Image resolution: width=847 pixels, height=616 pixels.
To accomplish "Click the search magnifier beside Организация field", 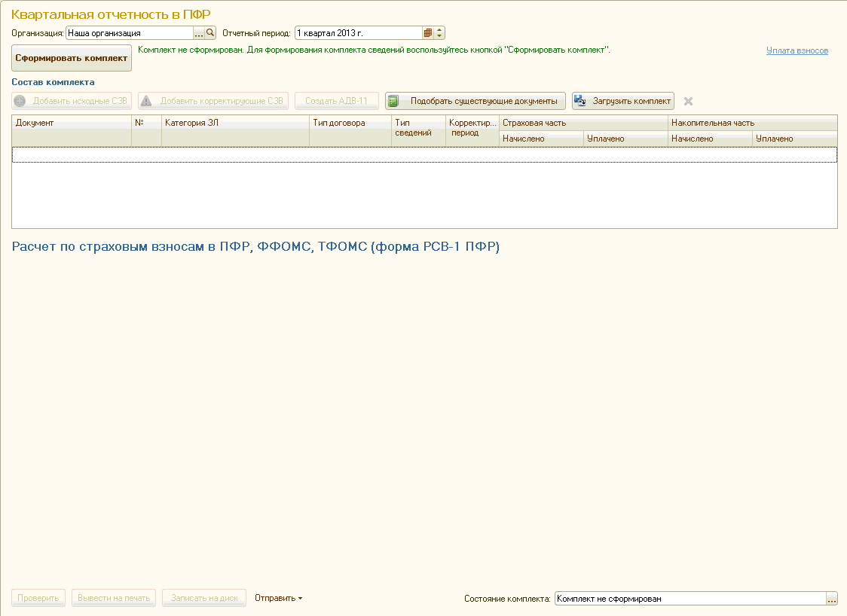I will (x=211, y=33).
